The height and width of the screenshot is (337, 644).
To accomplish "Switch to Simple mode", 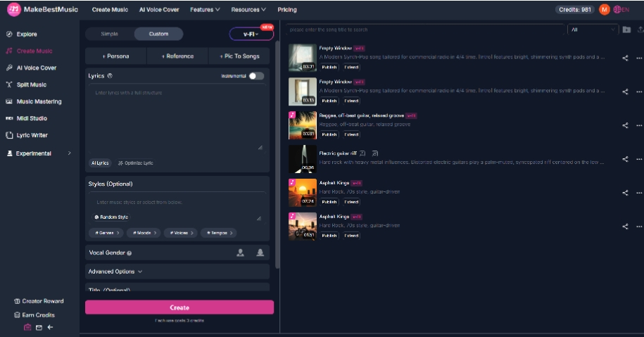I will click(x=109, y=34).
